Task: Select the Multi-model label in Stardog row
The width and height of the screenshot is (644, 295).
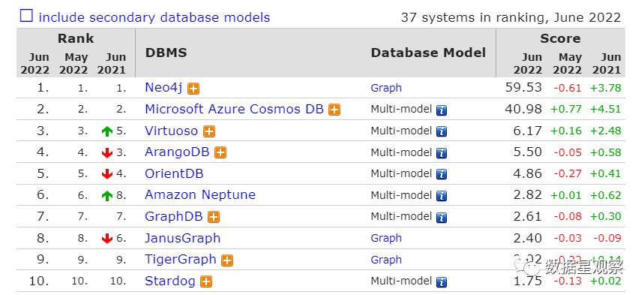Action: point(401,281)
